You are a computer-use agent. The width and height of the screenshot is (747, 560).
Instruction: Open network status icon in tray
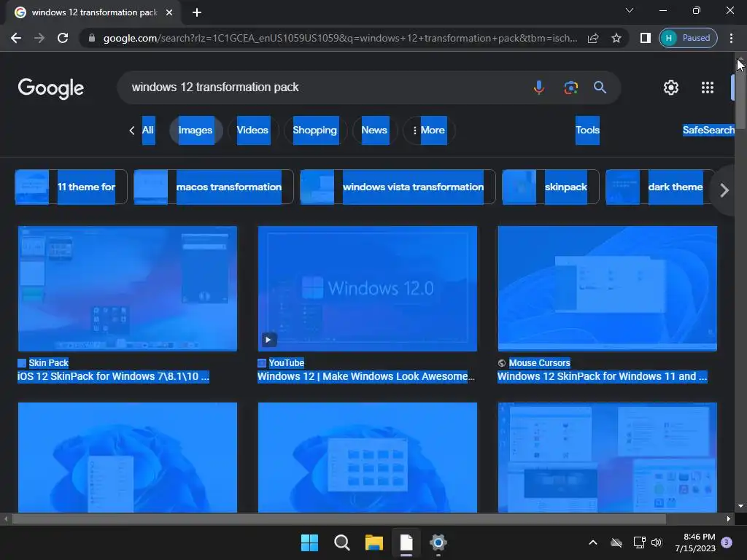tap(639, 542)
